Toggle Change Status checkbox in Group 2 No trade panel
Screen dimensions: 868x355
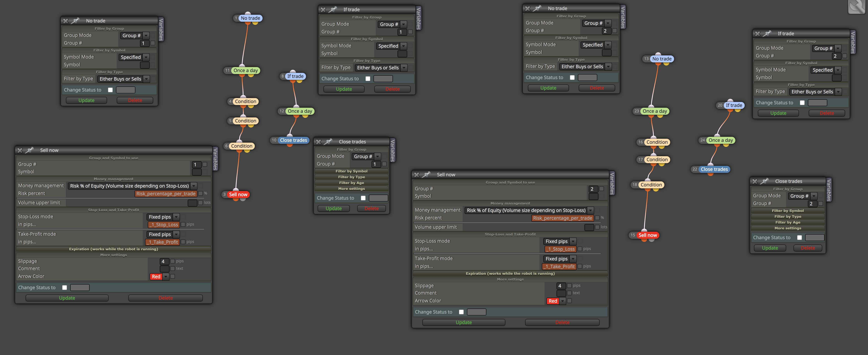tap(572, 78)
